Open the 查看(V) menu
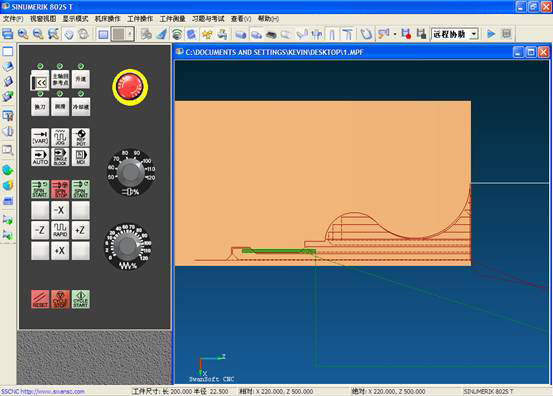553x396 pixels. (x=241, y=19)
